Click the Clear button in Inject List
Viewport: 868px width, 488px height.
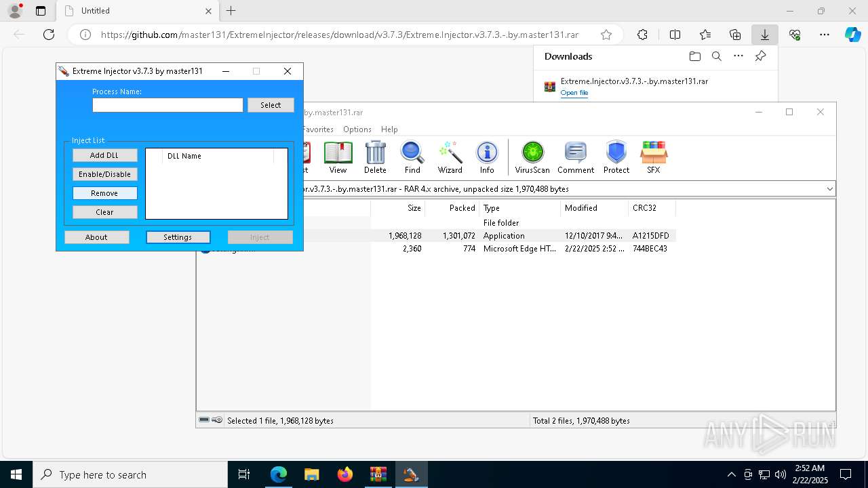click(x=104, y=212)
